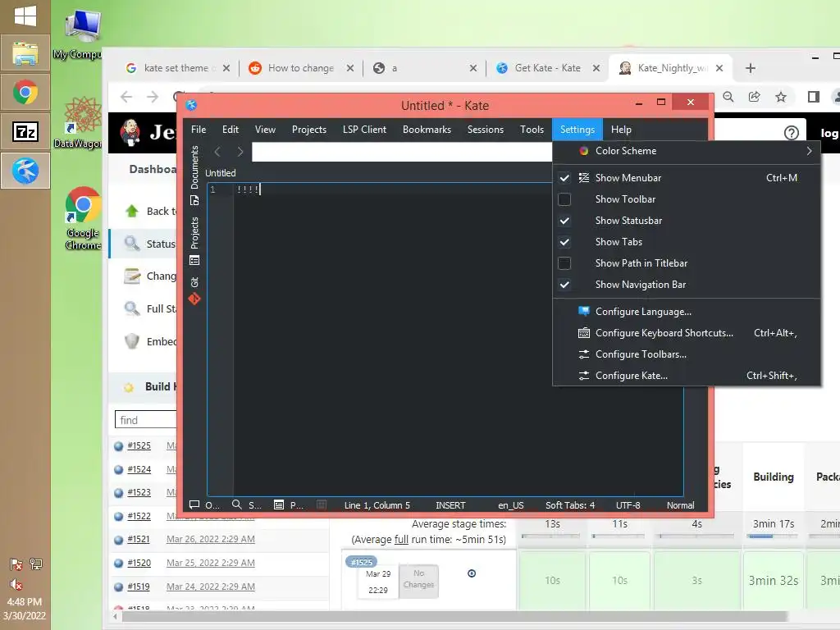Click the Chrome zoom magnifier icon
The width and height of the screenshot is (840, 630).
pyautogui.click(x=728, y=97)
